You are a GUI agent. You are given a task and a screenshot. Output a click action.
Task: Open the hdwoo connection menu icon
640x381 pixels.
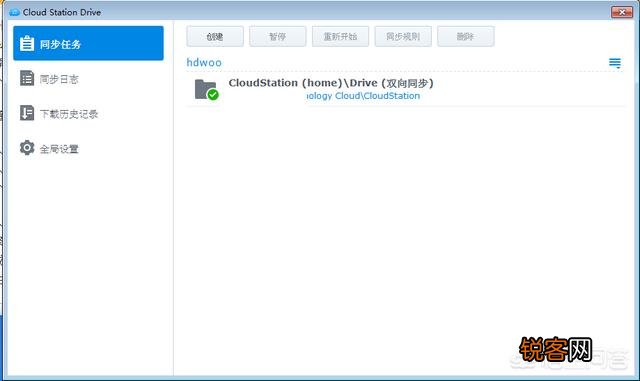[615, 63]
